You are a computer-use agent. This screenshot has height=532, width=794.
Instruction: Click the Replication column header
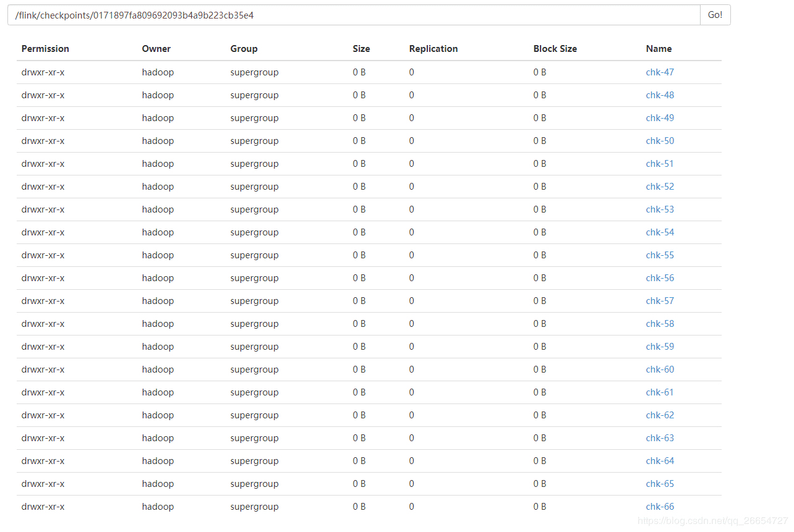point(433,49)
